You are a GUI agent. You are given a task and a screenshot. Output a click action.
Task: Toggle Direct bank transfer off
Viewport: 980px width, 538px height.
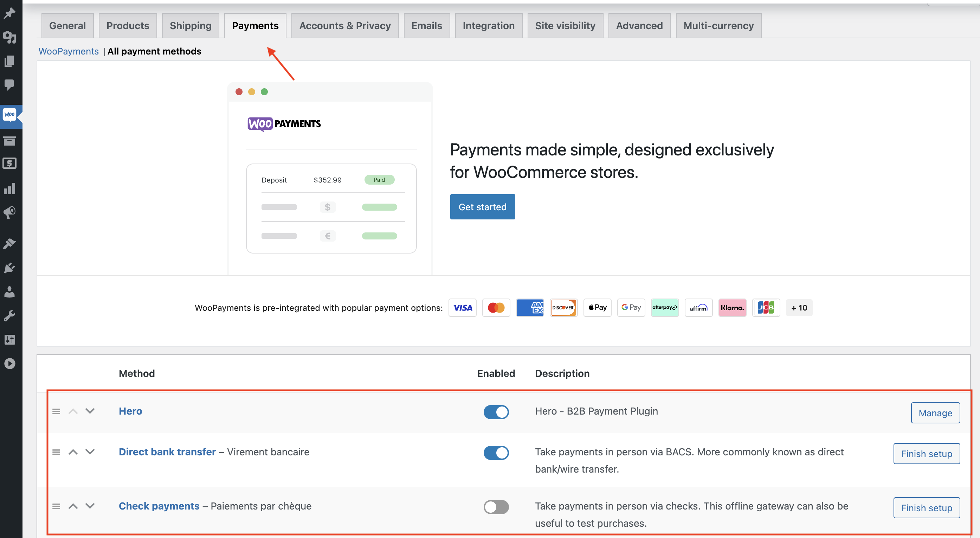tap(496, 453)
